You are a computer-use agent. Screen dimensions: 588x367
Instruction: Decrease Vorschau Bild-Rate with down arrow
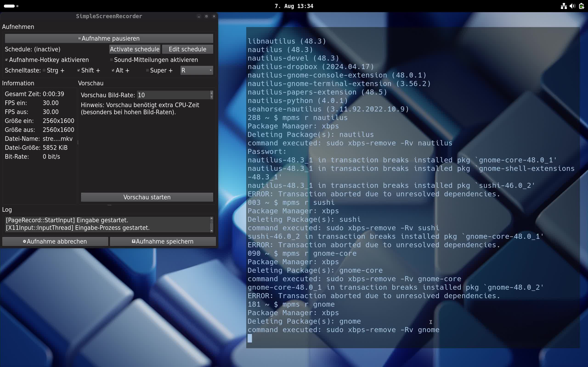coord(211,97)
